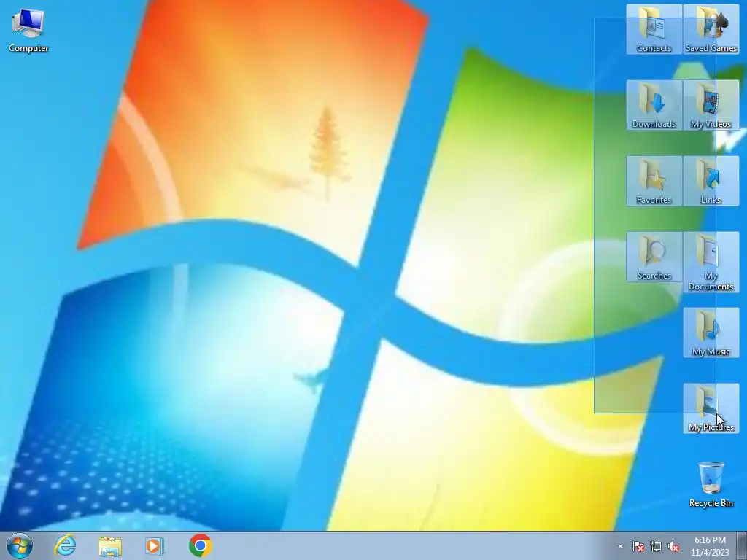The image size is (747, 560).
Task: Select the Contacts folder icon
Action: pos(654,29)
